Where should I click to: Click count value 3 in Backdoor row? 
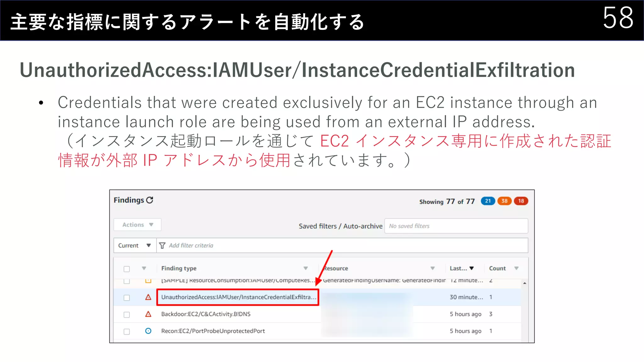click(491, 314)
